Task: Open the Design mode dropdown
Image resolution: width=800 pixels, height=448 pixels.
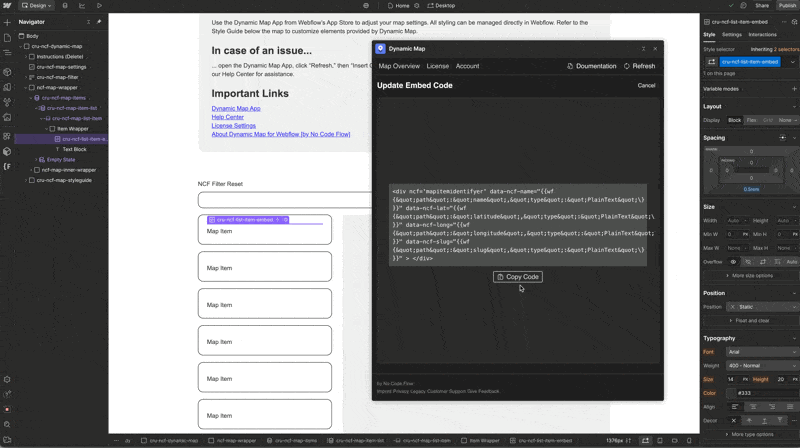Action: tap(36, 6)
